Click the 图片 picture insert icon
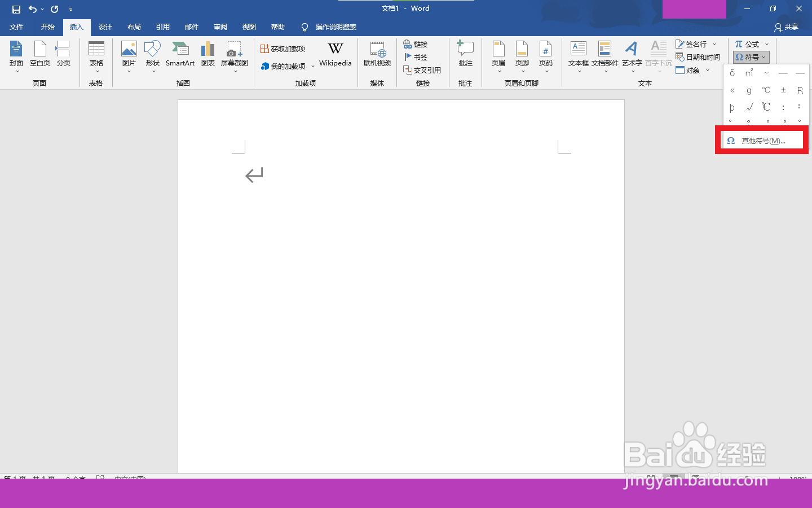The image size is (812, 508). pyautogui.click(x=129, y=55)
